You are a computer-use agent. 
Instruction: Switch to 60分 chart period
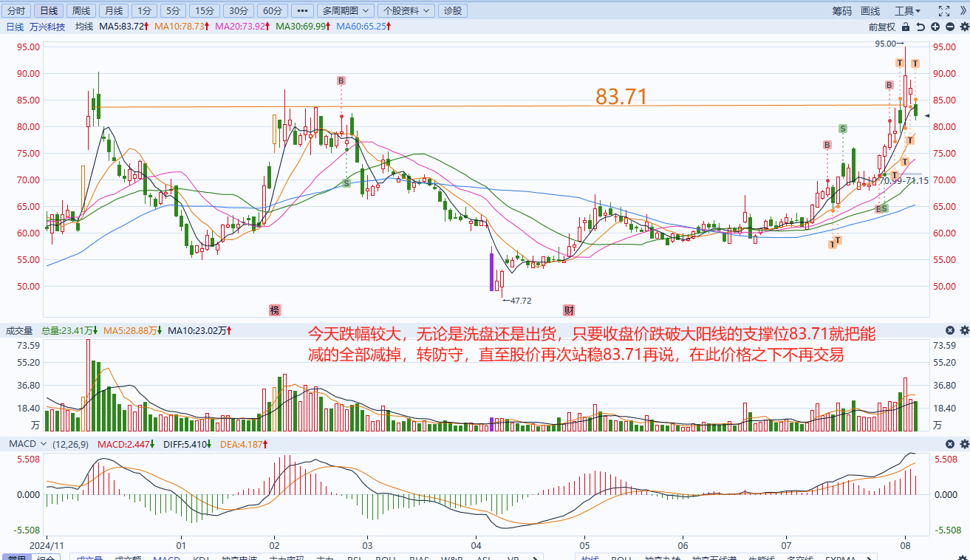272,11
